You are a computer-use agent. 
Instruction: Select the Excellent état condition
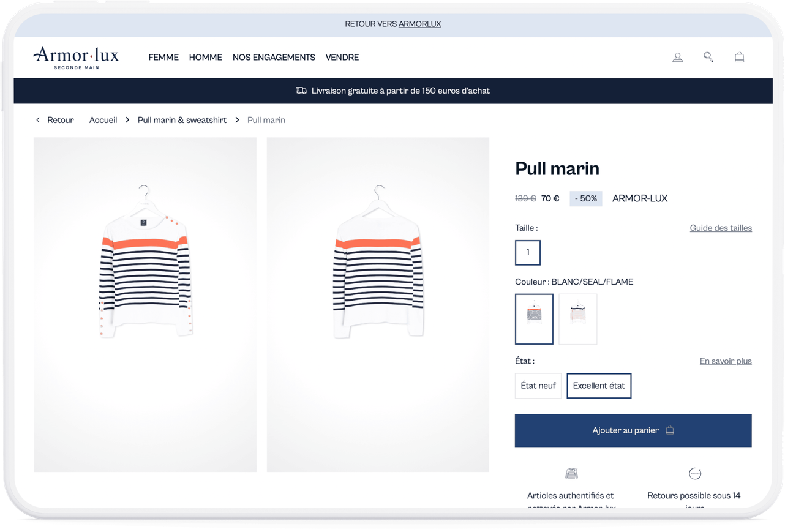(599, 386)
